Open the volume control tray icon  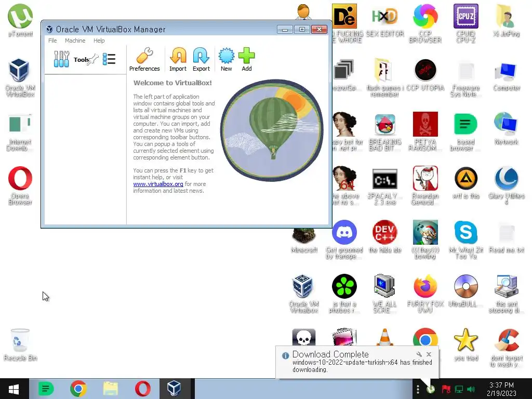click(471, 389)
